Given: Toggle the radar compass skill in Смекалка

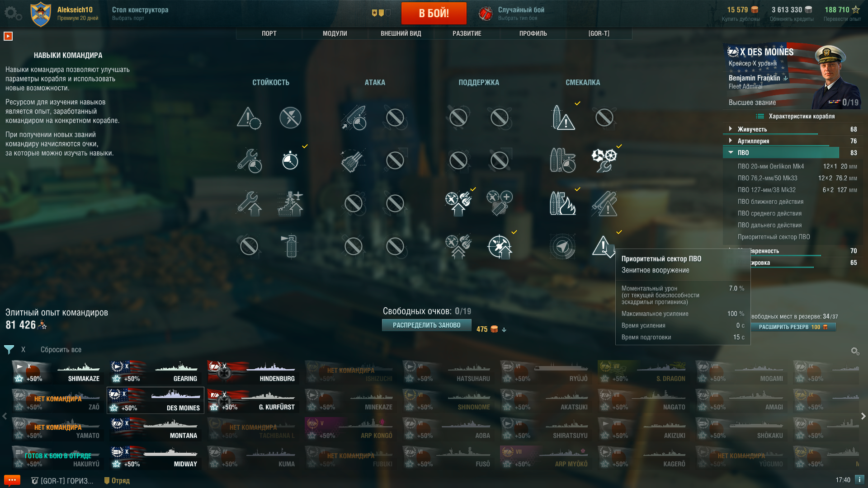Looking at the screenshot, I should (x=562, y=246).
